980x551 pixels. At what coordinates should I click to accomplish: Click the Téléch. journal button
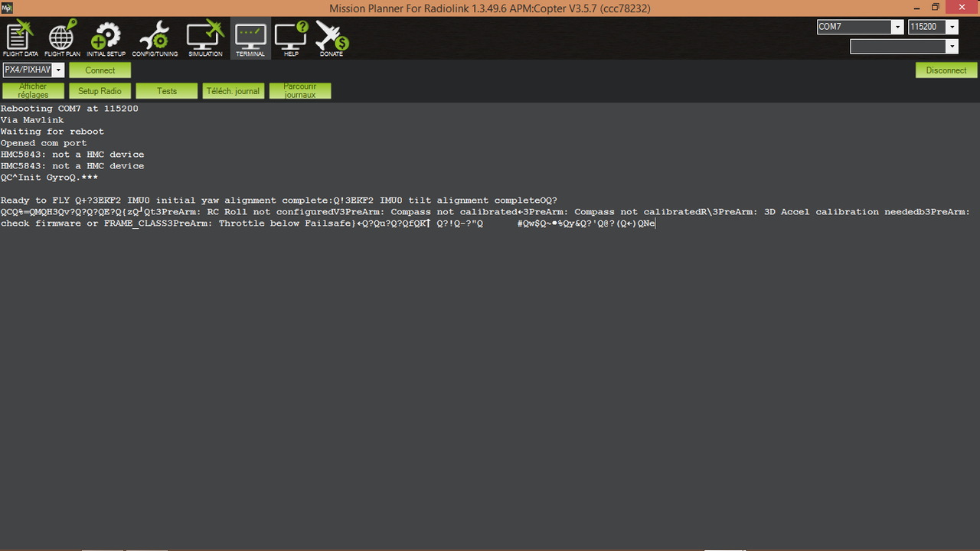click(234, 91)
